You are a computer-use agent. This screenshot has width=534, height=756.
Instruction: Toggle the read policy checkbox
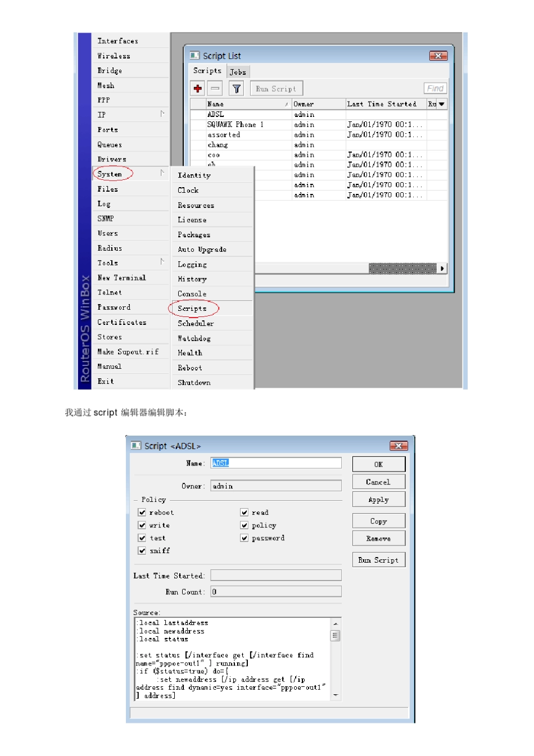[245, 512]
